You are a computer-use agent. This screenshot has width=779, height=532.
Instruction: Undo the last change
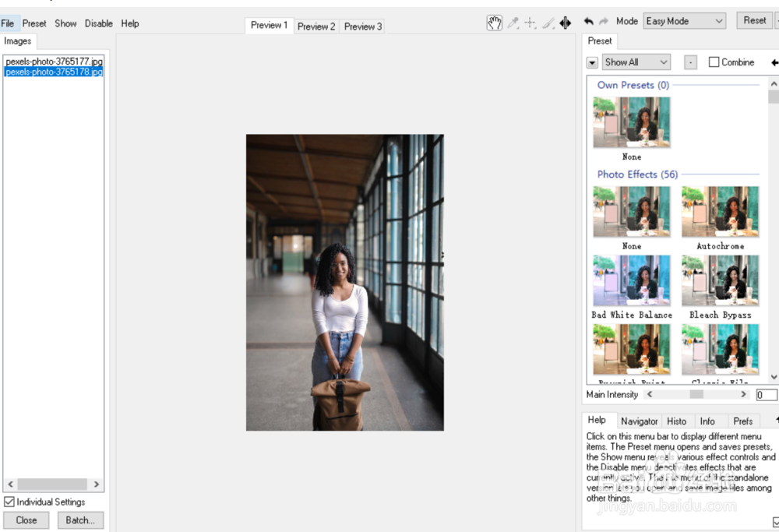click(589, 21)
